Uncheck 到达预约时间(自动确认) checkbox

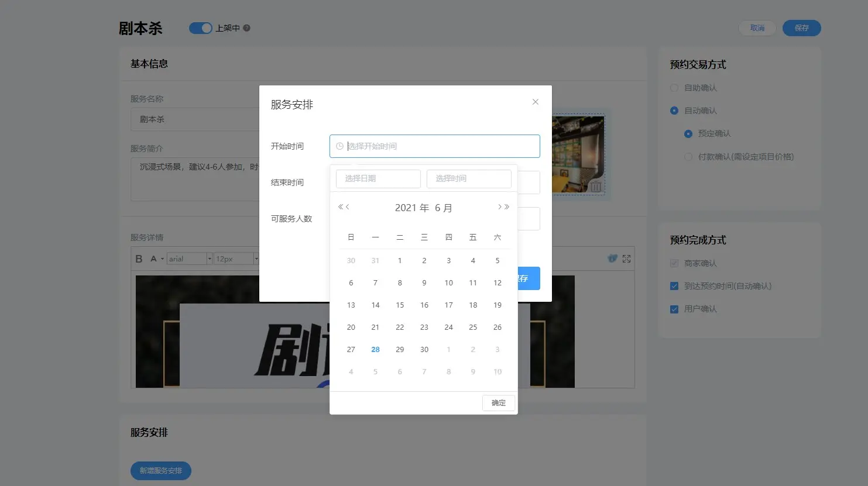pos(674,286)
